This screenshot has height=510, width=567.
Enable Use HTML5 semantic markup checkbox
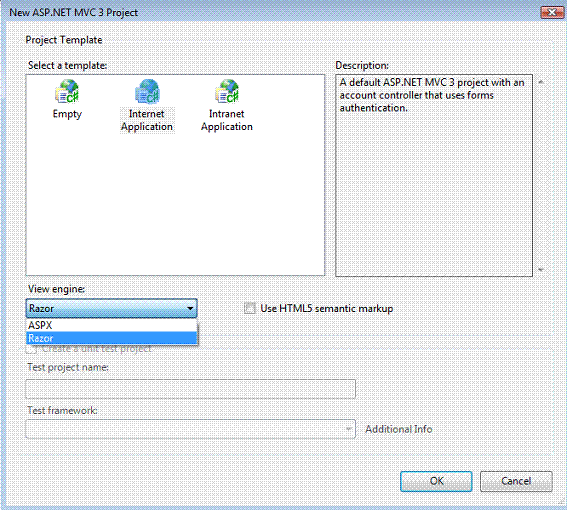point(250,308)
